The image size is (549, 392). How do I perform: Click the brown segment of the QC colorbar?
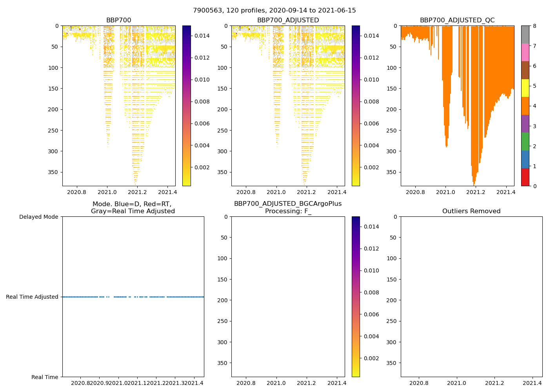525,70
